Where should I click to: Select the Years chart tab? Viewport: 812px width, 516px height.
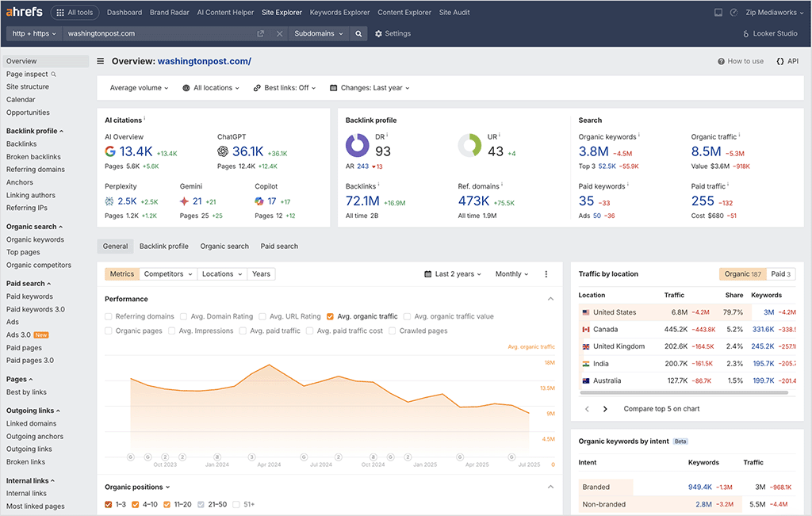pos(261,274)
